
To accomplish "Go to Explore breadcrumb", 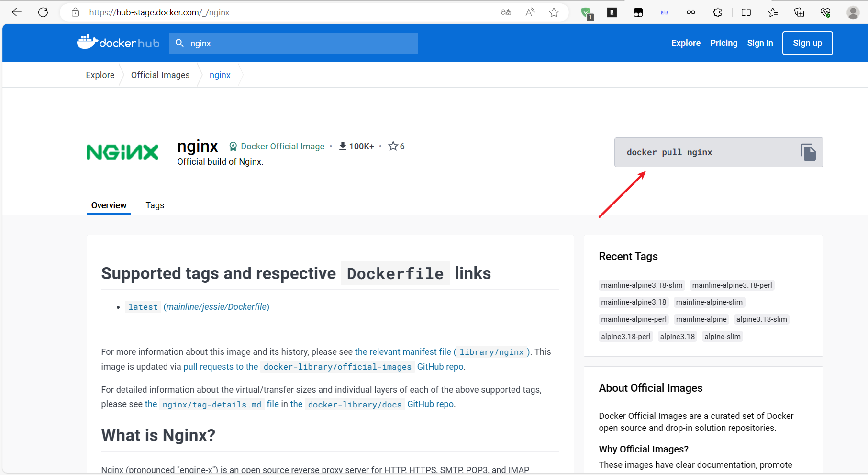I will pos(100,75).
